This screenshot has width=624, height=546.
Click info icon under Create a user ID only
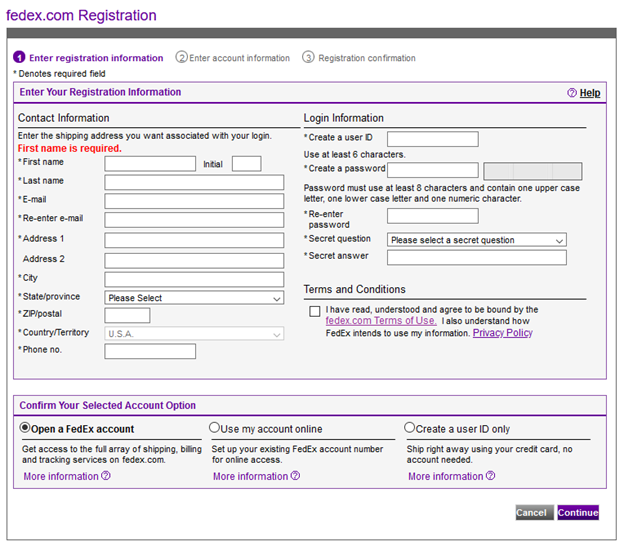click(490, 476)
